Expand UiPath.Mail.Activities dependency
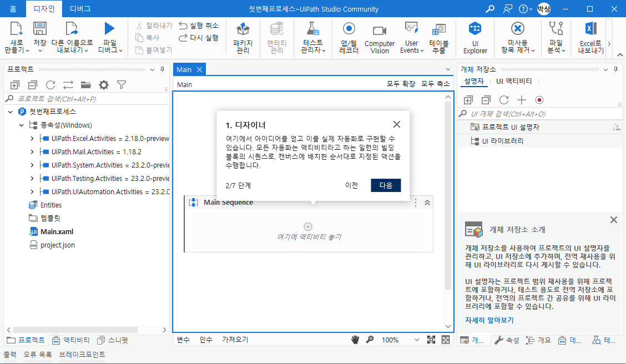The height and width of the screenshot is (364, 626). [x=32, y=151]
